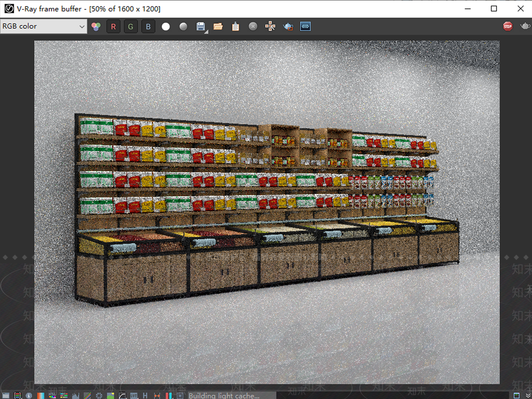Viewport: 532px width, 399px height.
Task: Toggle levels correction histogram icon
Action: 75,395
